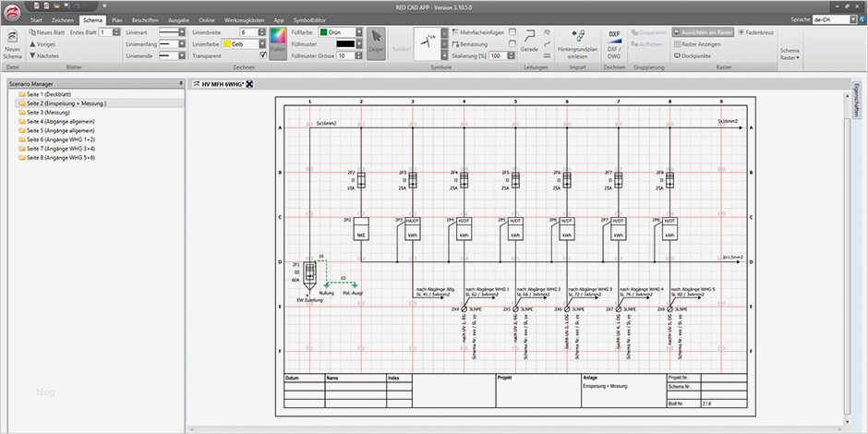Enable the Transparent checkbox

click(263, 55)
